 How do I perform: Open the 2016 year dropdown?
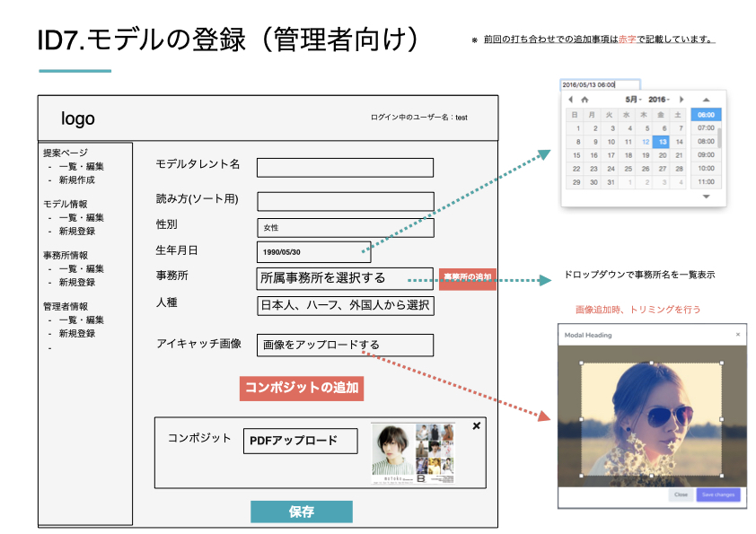(659, 100)
